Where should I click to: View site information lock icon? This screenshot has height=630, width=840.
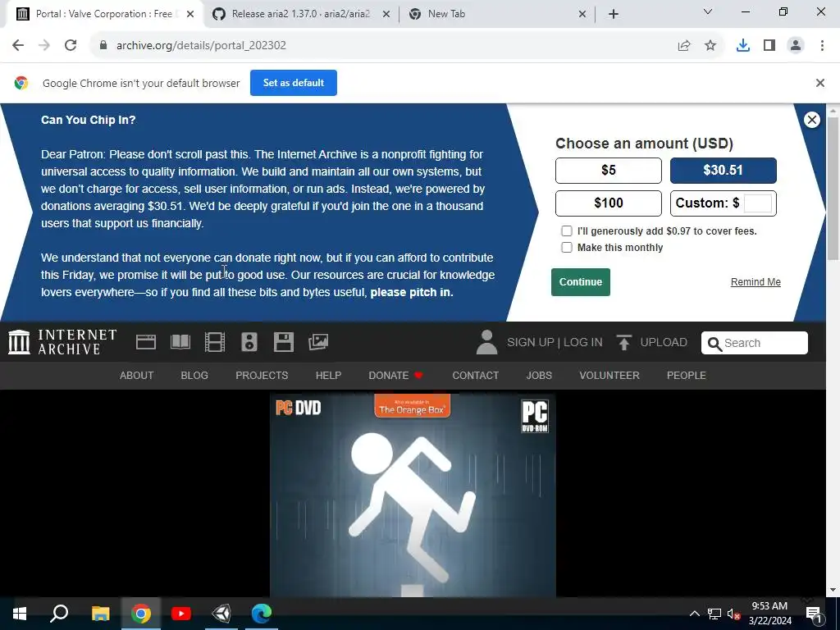[x=103, y=45]
